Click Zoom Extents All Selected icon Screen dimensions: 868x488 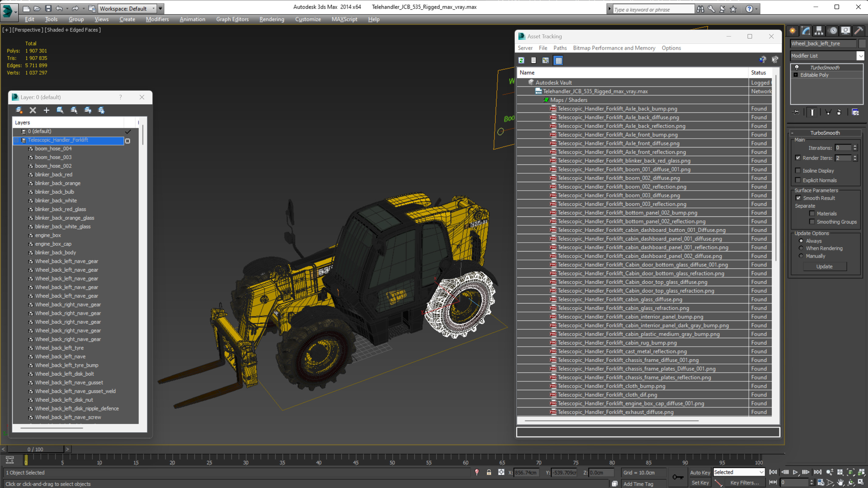tap(861, 472)
